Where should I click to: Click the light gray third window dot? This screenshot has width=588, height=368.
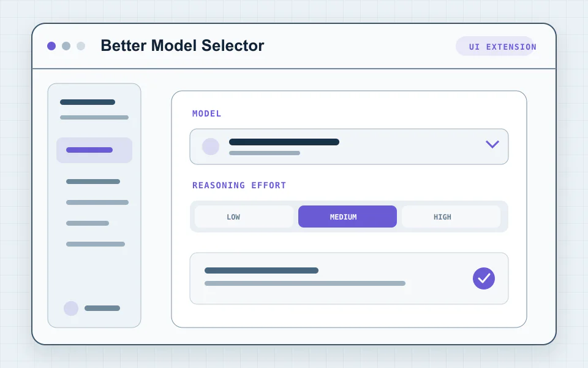point(81,46)
